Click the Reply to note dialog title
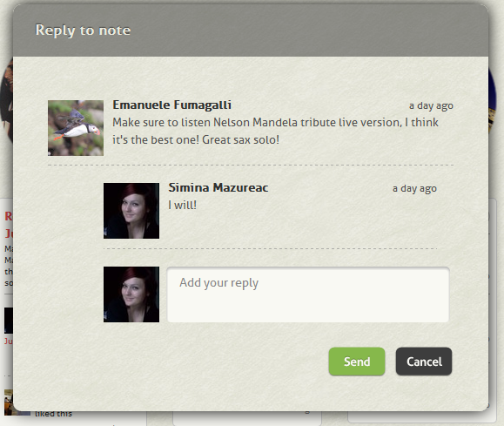Screen dimensions: 504x426 pyautogui.click(x=83, y=30)
